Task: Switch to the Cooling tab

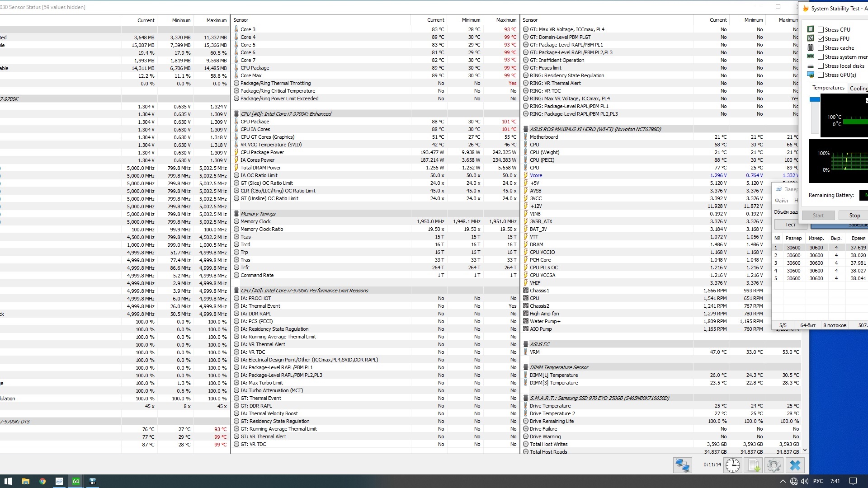Action: point(858,88)
